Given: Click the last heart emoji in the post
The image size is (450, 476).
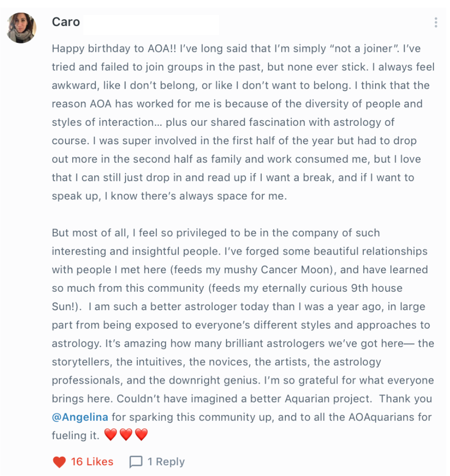Looking at the screenshot, I should [142, 435].
